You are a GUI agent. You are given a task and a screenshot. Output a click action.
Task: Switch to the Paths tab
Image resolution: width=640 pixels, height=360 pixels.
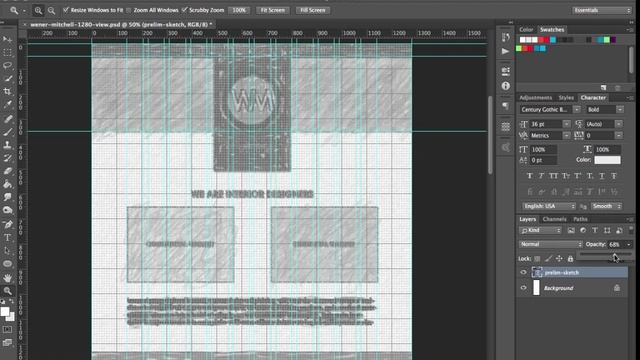pyautogui.click(x=580, y=219)
